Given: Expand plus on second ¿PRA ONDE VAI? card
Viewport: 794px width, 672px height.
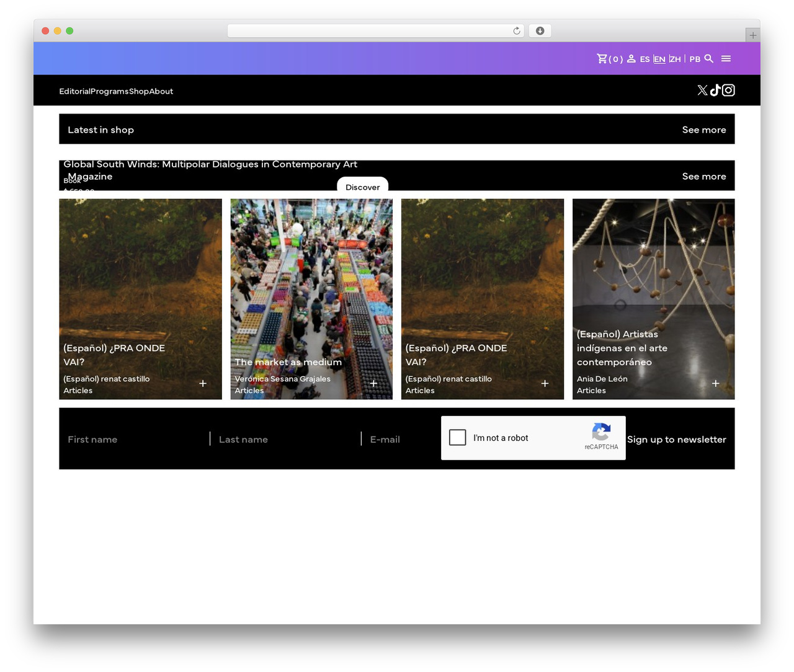Looking at the screenshot, I should (545, 384).
